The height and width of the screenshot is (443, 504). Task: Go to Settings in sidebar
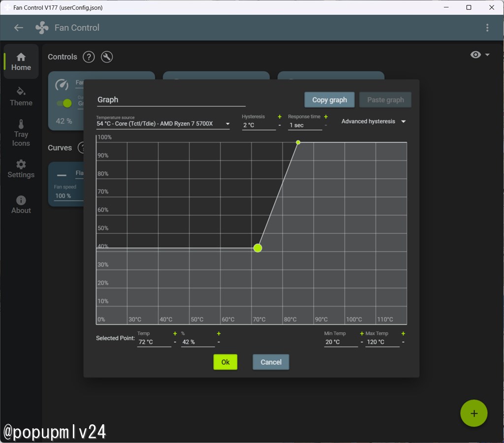(x=21, y=169)
